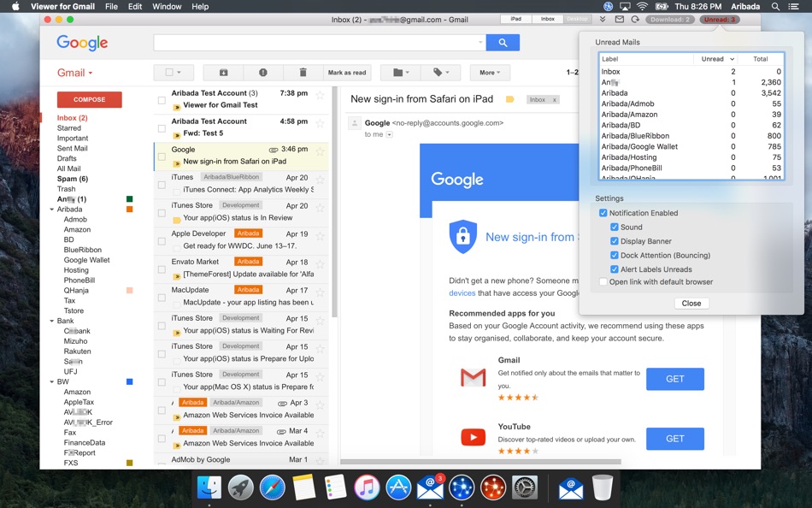This screenshot has height=508, width=812.
Task: Check the box for Fwd: Test 5 email
Action: [162, 128]
